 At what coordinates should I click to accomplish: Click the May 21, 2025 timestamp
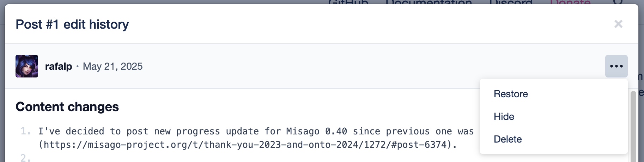[113, 66]
